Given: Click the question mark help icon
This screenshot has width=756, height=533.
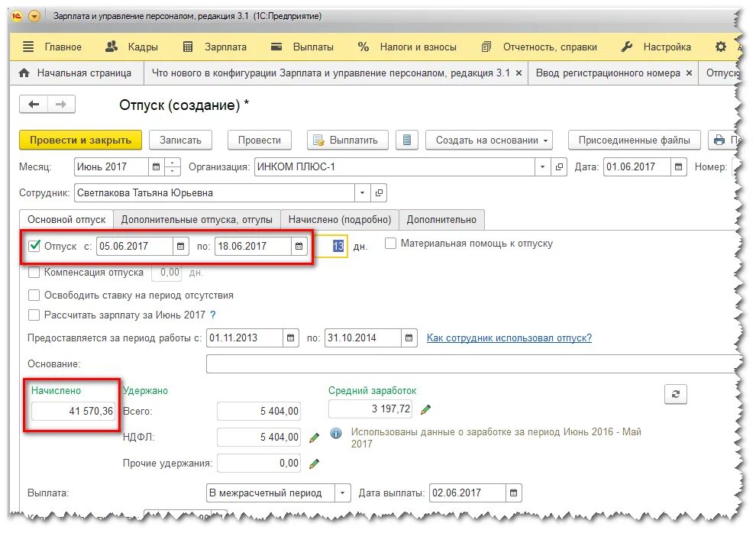Looking at the screenshot, I should tap(213, 315).
